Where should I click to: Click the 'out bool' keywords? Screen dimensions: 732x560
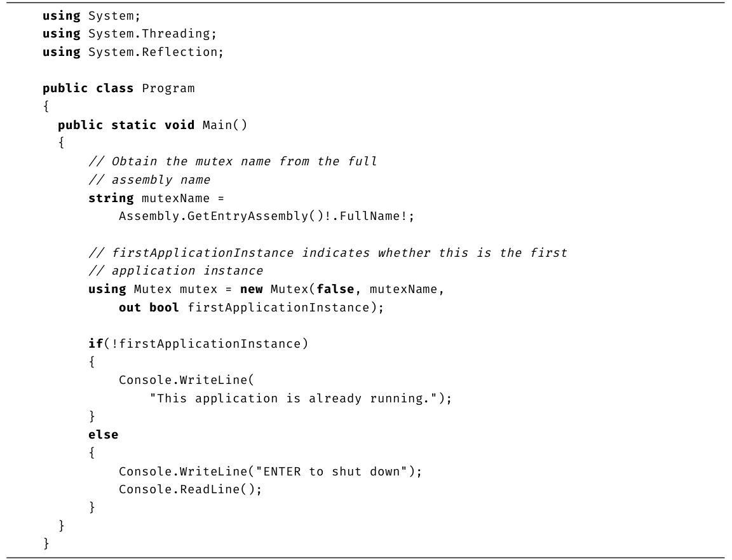coord(149,308)
